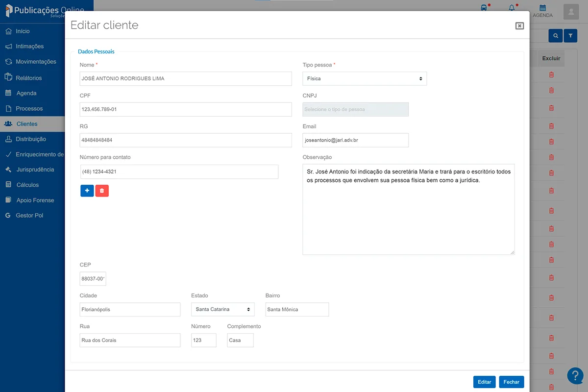Click the filter funnel icon button

pos(570,36)
